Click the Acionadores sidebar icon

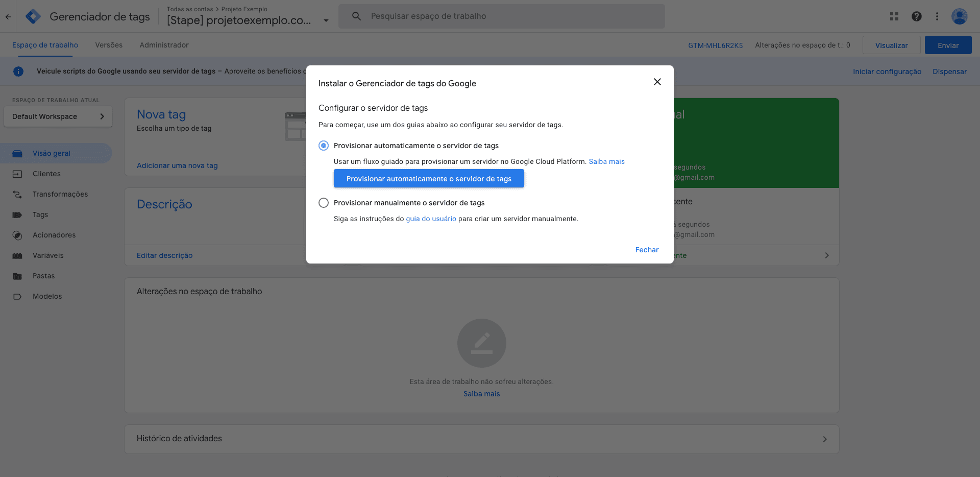coord(17,235)
